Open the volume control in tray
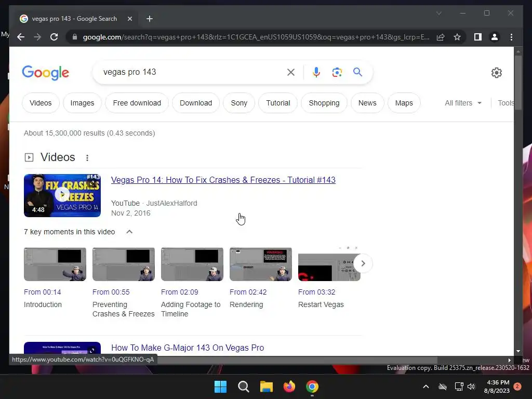Viewport: 532px width, 399px height. [471, 387]
